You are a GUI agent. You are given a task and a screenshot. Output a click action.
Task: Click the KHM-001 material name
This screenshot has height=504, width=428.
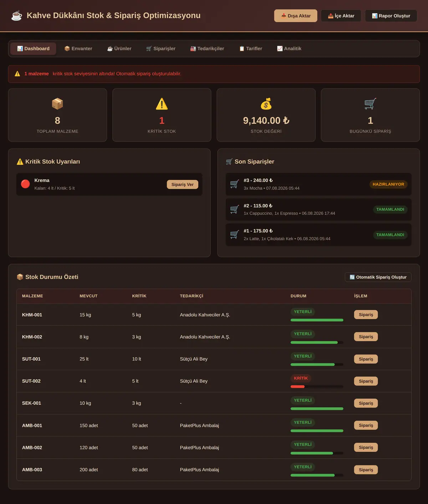point(32,315)
